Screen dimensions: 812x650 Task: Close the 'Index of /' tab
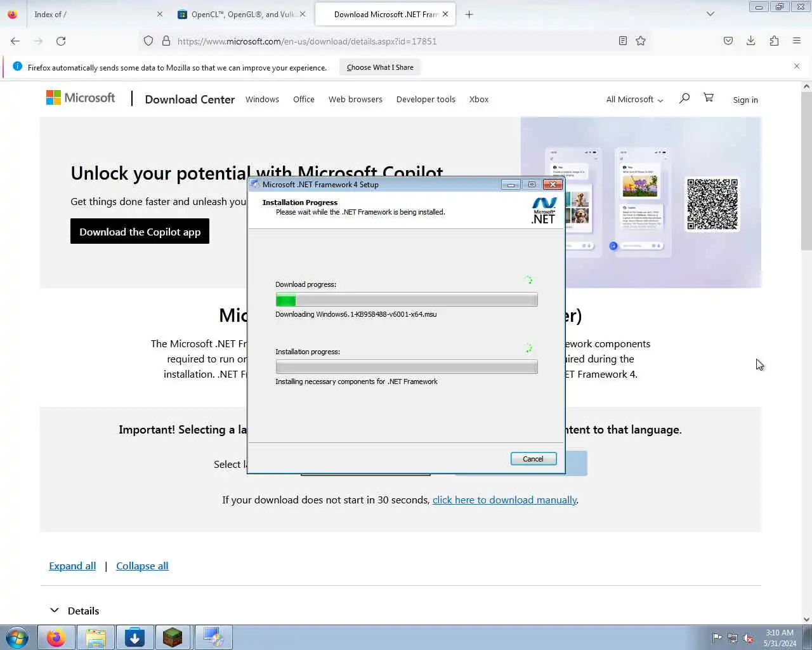159,14
